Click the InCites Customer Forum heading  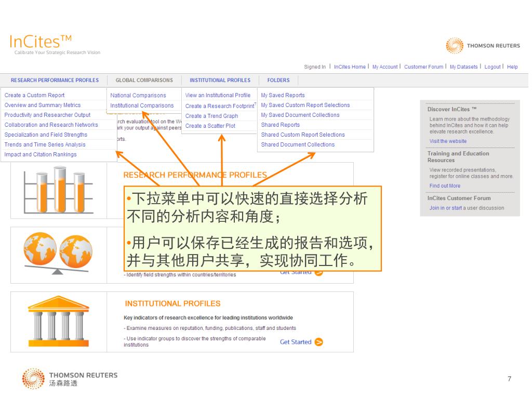click(459, 198)
